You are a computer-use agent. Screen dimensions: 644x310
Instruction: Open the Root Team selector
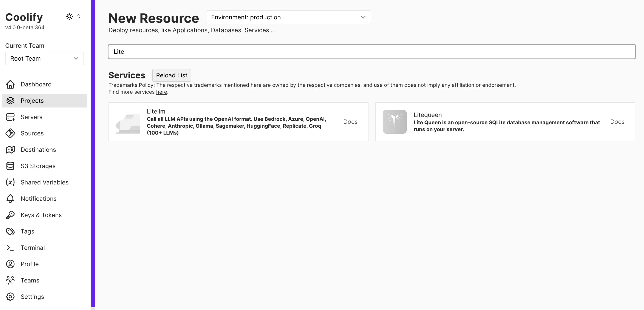[45, 58]
